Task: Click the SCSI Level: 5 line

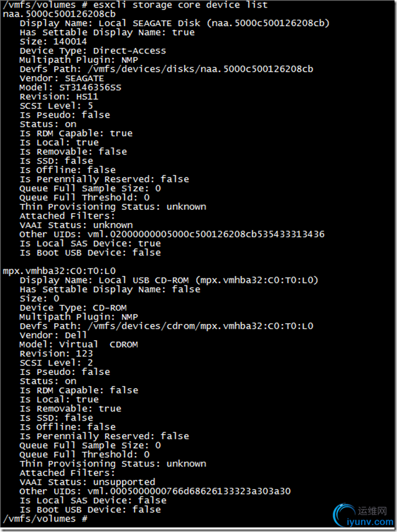Action: point(56,106)
